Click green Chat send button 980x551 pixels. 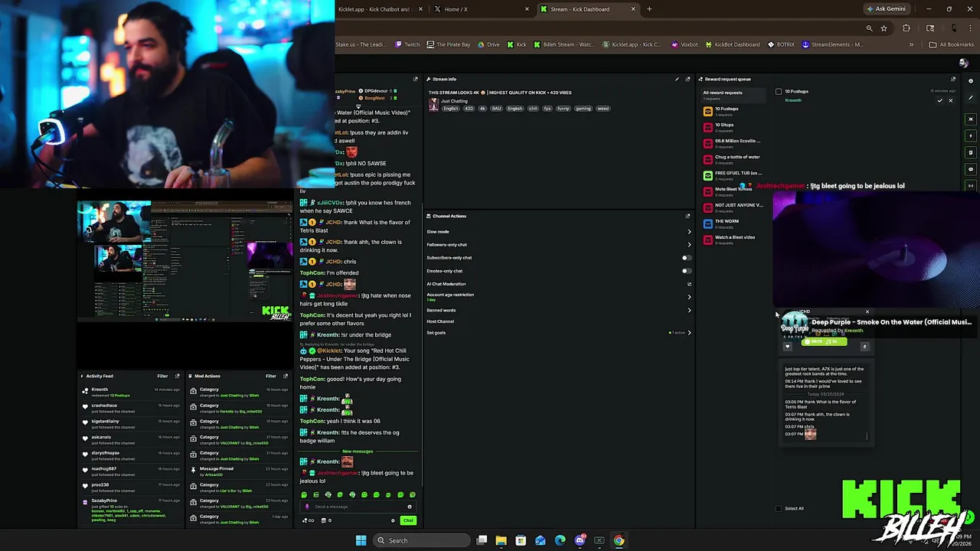point(408,520)
